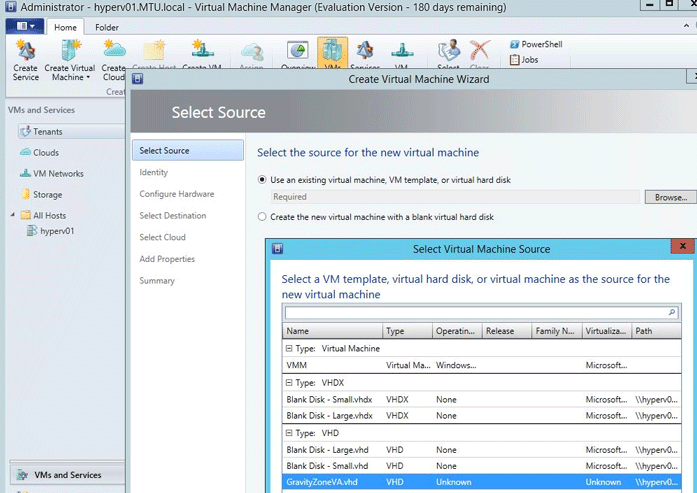This screenshot has height=493, width=697.
Task: Open Clouds in the navigation pane
Action: click(x=45, y=153)
